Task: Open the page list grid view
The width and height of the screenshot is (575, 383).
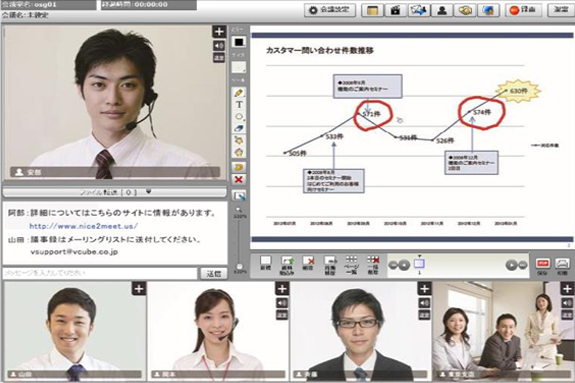Action: pos(351,265)
